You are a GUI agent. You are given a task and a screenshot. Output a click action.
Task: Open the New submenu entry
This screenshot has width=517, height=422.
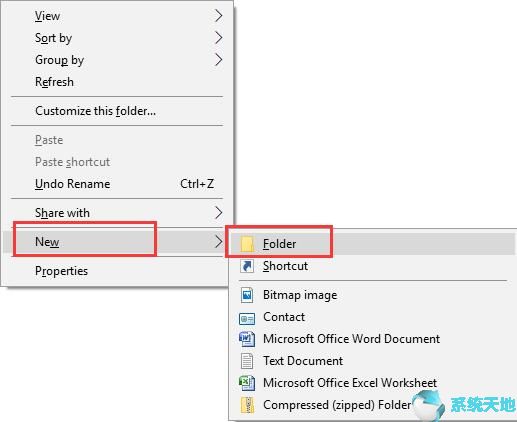tap(115, 242)
